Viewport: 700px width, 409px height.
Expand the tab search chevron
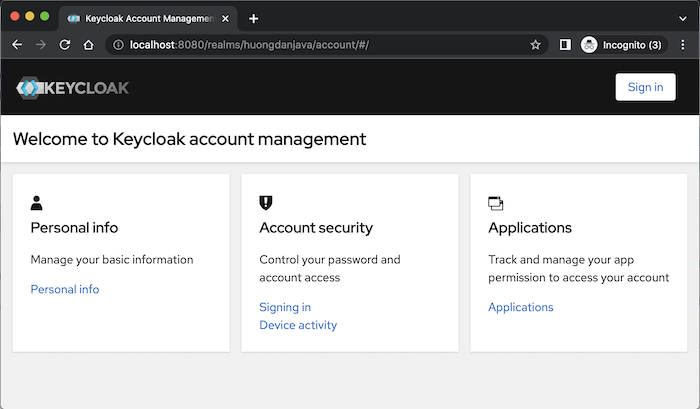tap(683, 19)
